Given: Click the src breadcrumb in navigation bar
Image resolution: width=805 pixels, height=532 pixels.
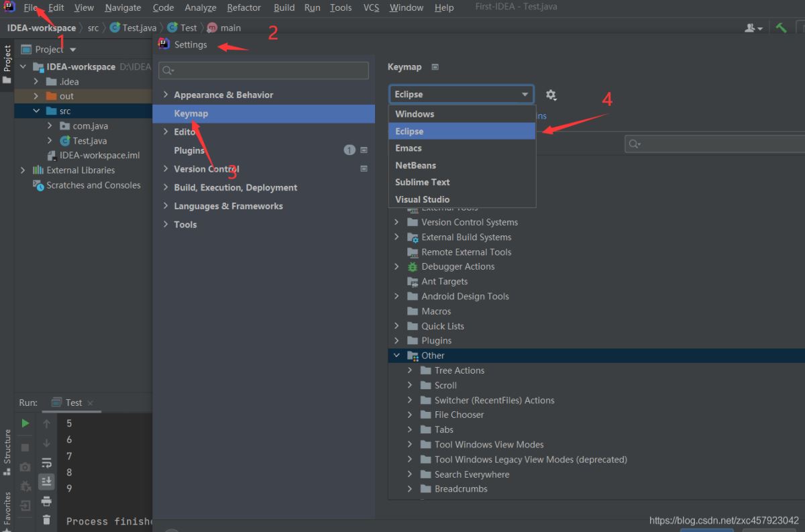Looking at the screenshot, I should pos(93,28).
